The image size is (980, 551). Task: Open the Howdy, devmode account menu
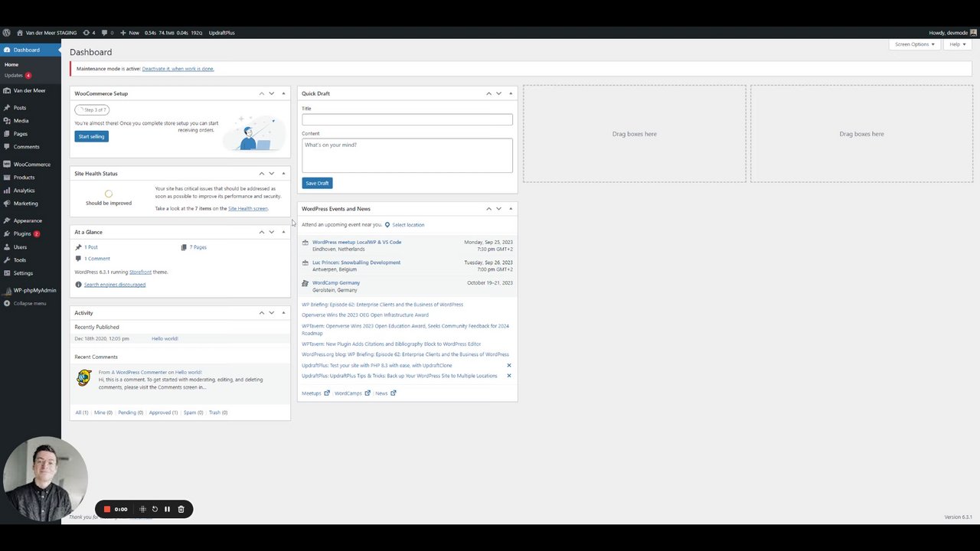pyautogui.click(x=952, y=33)
